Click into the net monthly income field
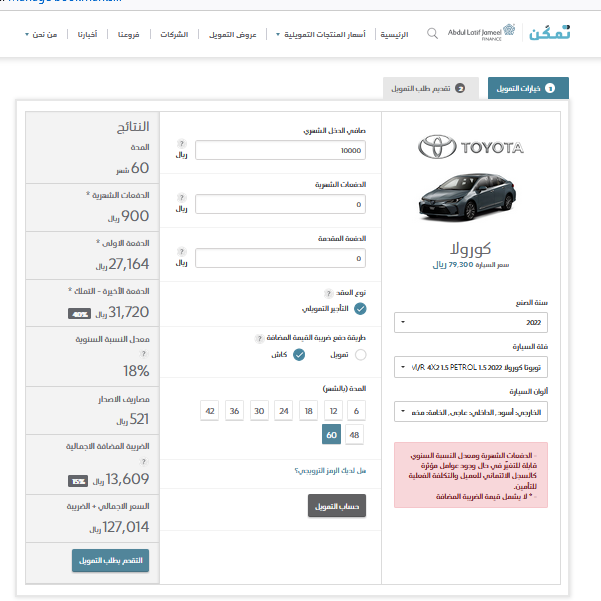This screenshot has height=601, width=601. [x=280, y=150]
